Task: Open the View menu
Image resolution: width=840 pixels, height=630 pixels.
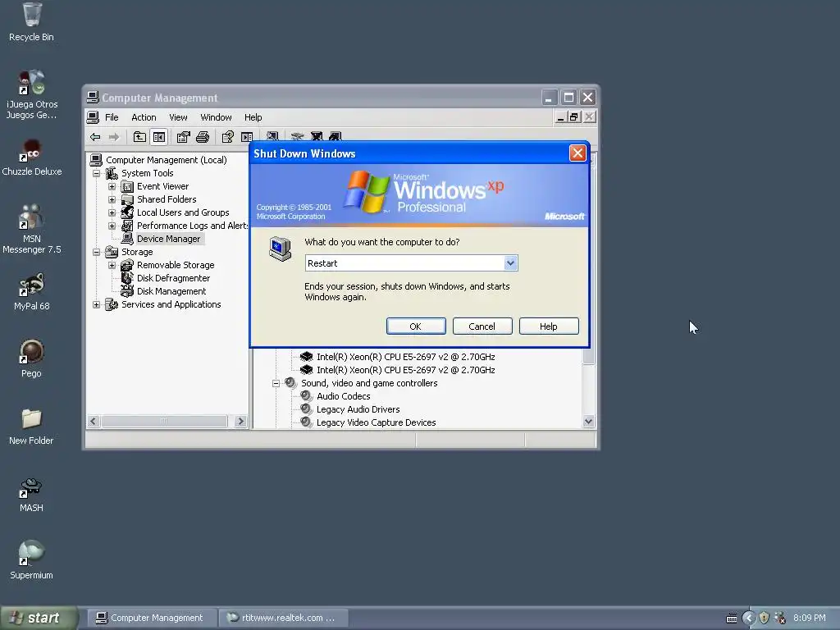Action: [178, 117]
